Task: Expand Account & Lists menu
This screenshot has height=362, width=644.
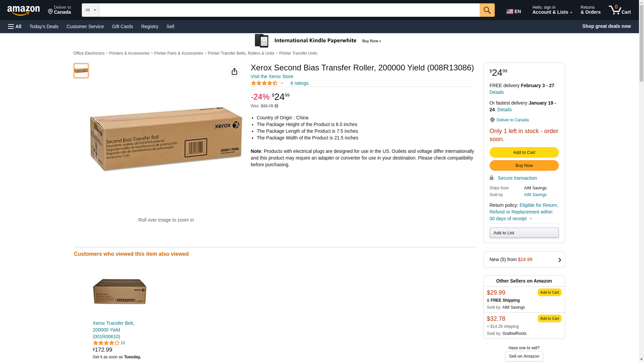Action: (552, 10)
